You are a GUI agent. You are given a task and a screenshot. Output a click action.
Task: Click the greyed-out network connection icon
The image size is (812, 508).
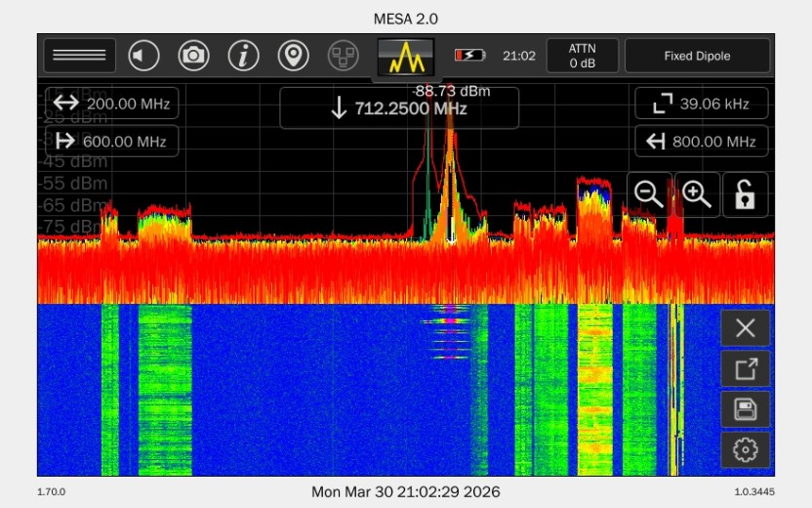pyautogui.click(x=343, y=56)
